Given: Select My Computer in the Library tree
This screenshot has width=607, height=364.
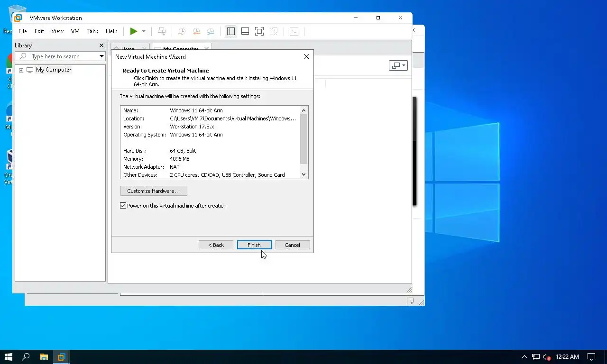Looking at the screenshot, I should [54, 70].
